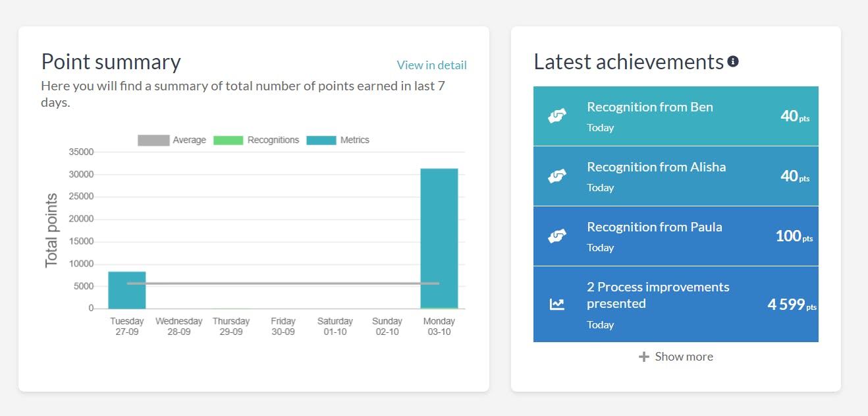Viewport: 868px width, 416px height.
Task: Click the Monday 03-10 metrics bar
Action: [x=439, y=239]
